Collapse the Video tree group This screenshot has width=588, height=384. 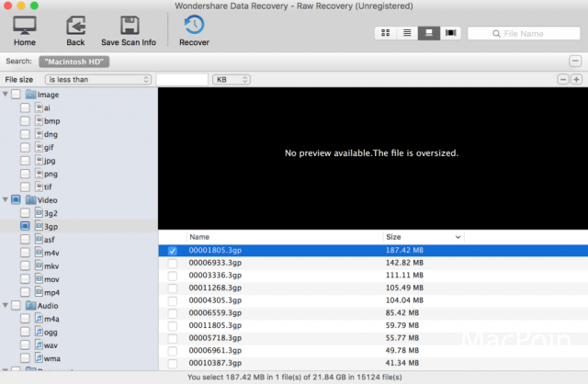6,199
